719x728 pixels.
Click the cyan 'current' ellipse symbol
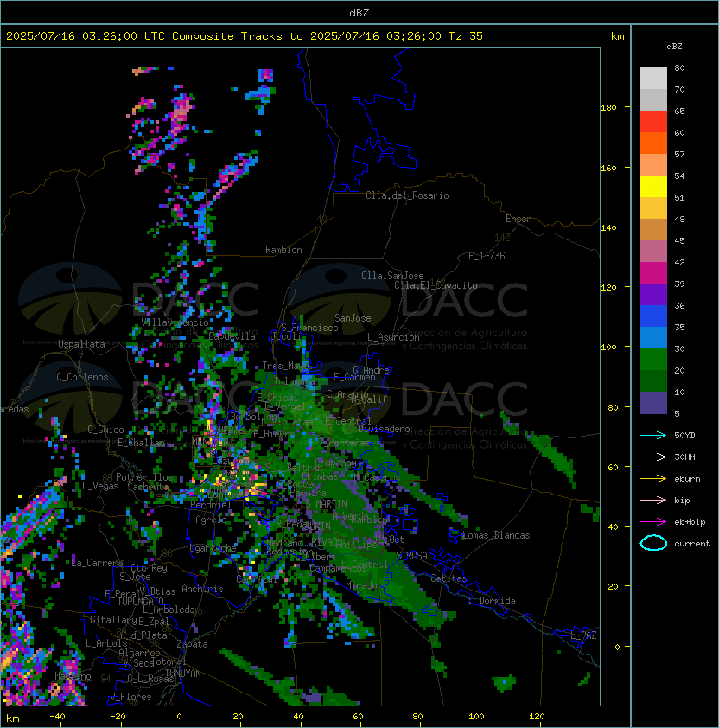tap(653, 543)
